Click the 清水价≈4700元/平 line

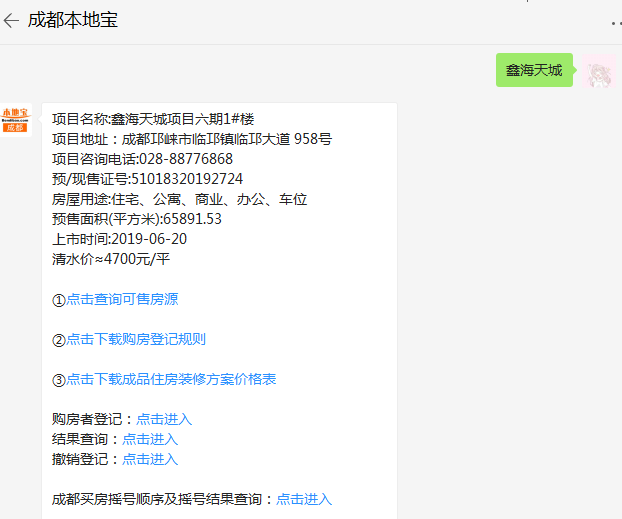coord(111,259)
